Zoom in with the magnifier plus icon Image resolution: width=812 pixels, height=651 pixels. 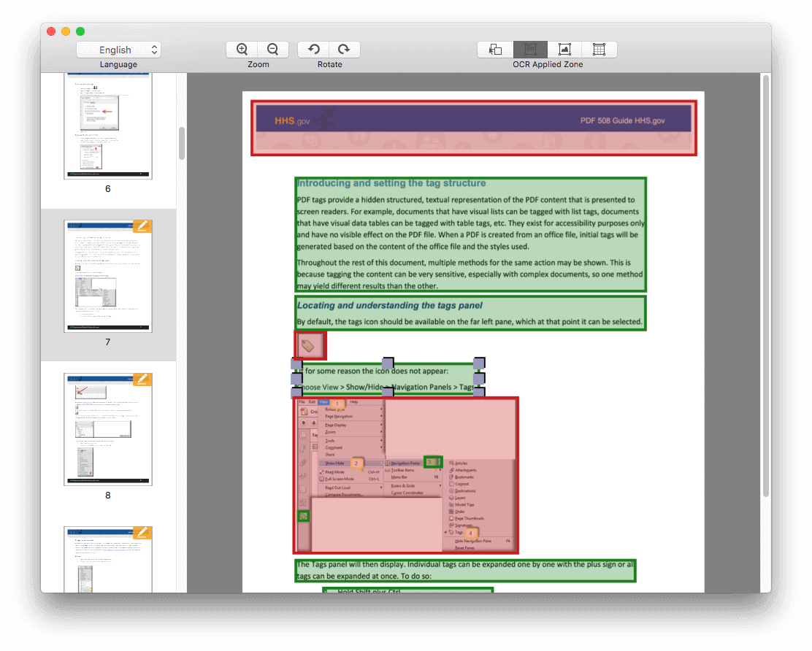(x=242, y=49)
